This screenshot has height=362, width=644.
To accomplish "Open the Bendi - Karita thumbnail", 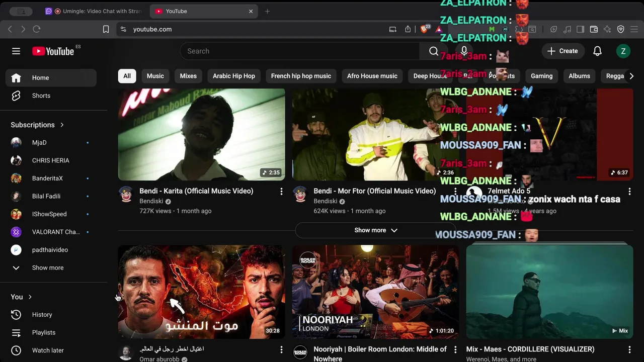I will 201,134.
